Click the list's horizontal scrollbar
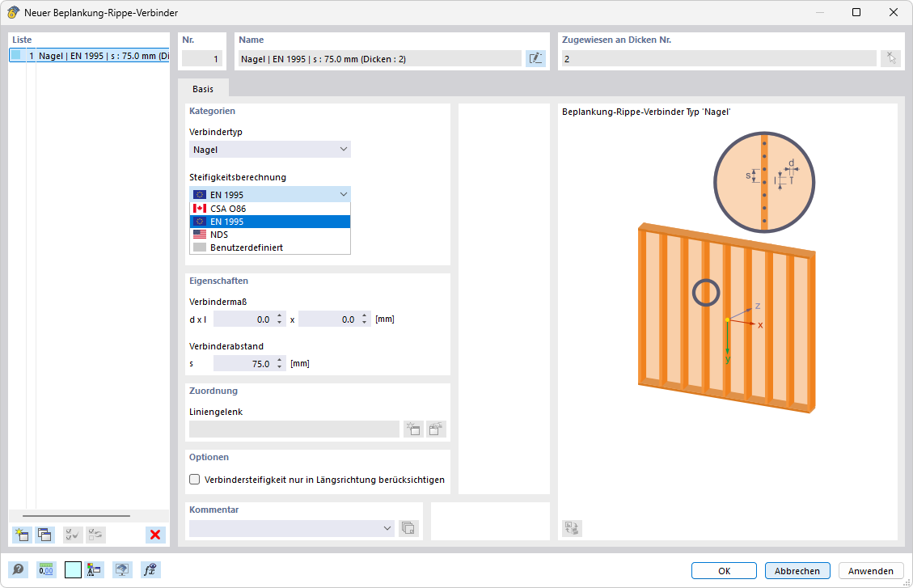This screenshot has height=588, width=913. pyautogui.click(x=76, y=516)
